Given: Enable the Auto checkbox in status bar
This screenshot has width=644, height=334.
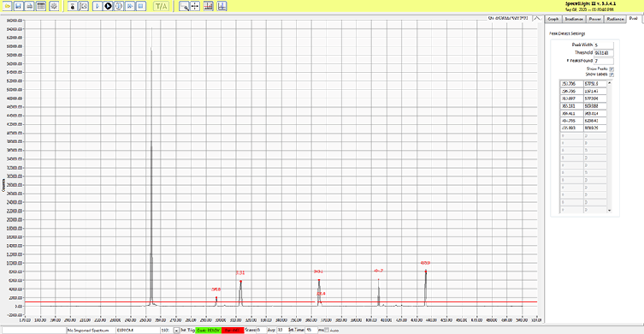Looking at the screenshot, I should [x=327, y=330].
